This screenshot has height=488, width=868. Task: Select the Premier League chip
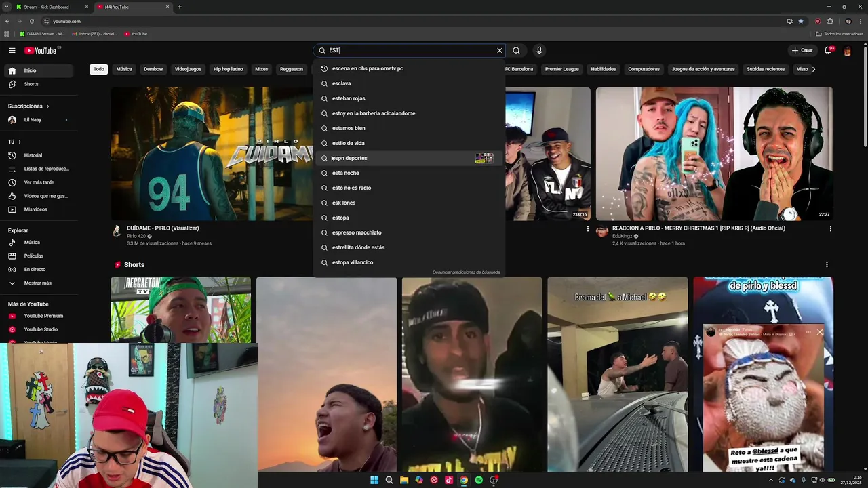[562, 69]
